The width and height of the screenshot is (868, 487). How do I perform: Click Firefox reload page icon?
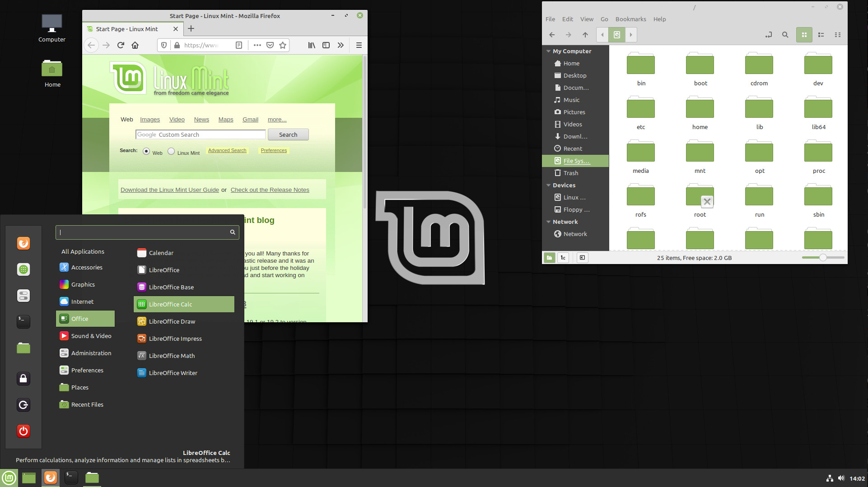(121, 45)
